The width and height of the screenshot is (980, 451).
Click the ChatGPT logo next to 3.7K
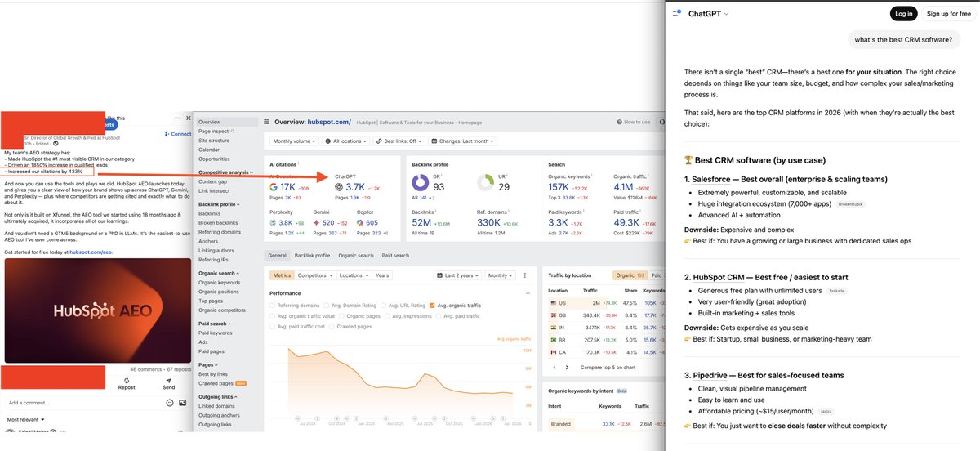point(339,186)
